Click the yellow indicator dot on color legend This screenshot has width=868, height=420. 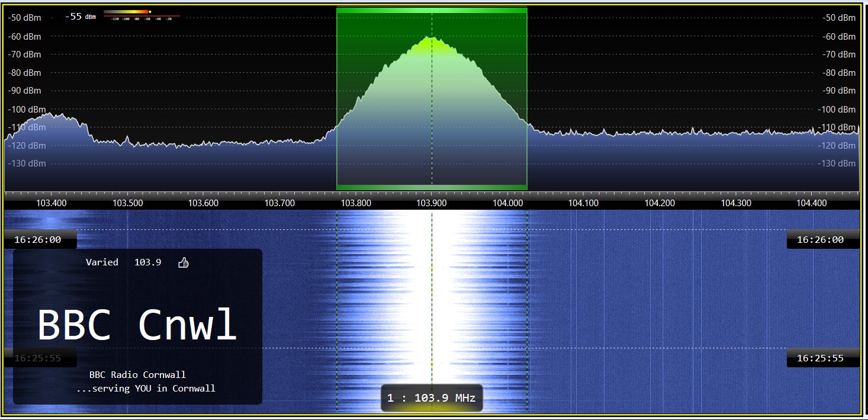[150, 12]
